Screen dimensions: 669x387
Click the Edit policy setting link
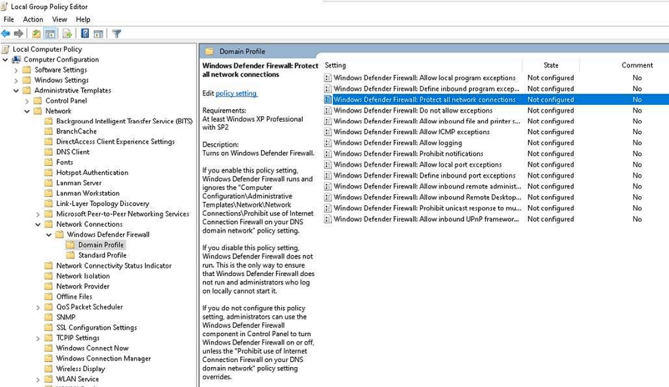pyautogui.click(x=236, y=93)
